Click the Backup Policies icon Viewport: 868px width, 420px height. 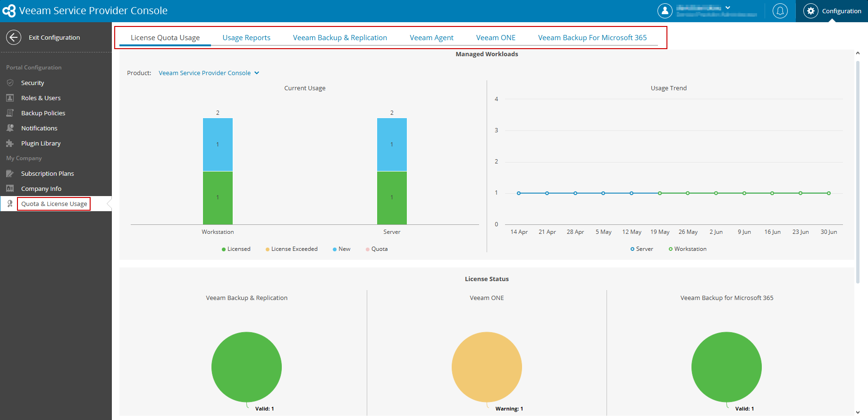10,113
